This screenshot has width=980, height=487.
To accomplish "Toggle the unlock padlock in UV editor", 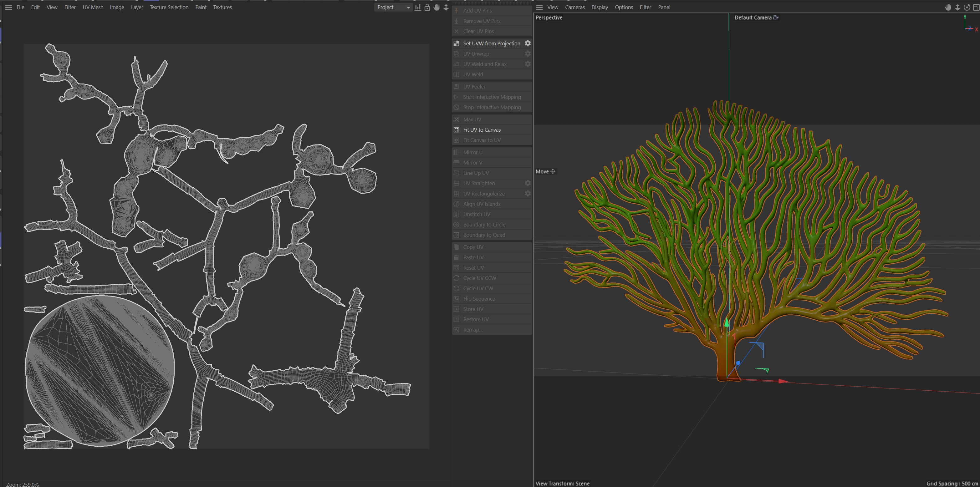I will coord(427,7).
